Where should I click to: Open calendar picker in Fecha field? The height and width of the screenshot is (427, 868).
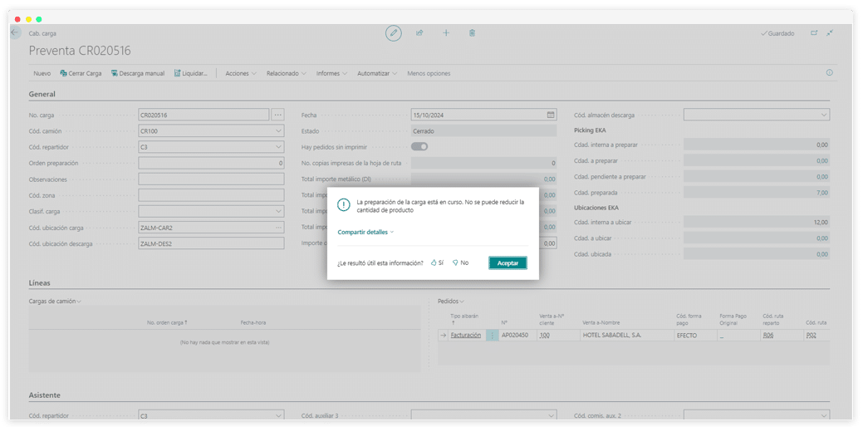551,115
